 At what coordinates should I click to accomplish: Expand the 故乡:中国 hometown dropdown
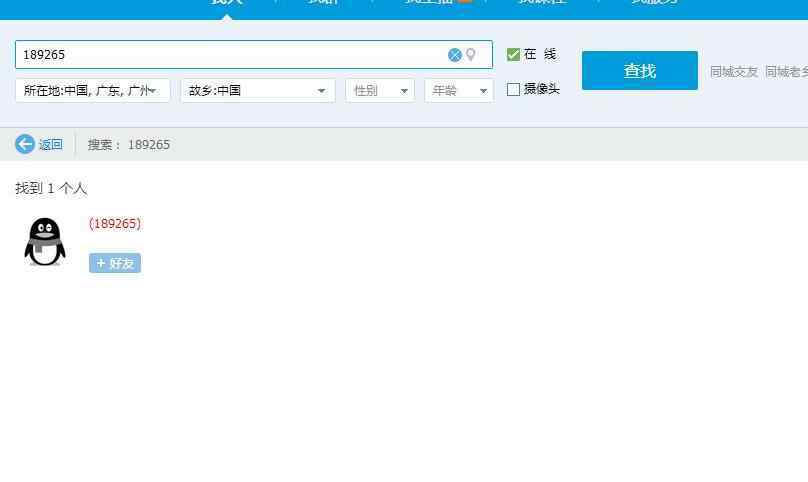pos(258,91)
